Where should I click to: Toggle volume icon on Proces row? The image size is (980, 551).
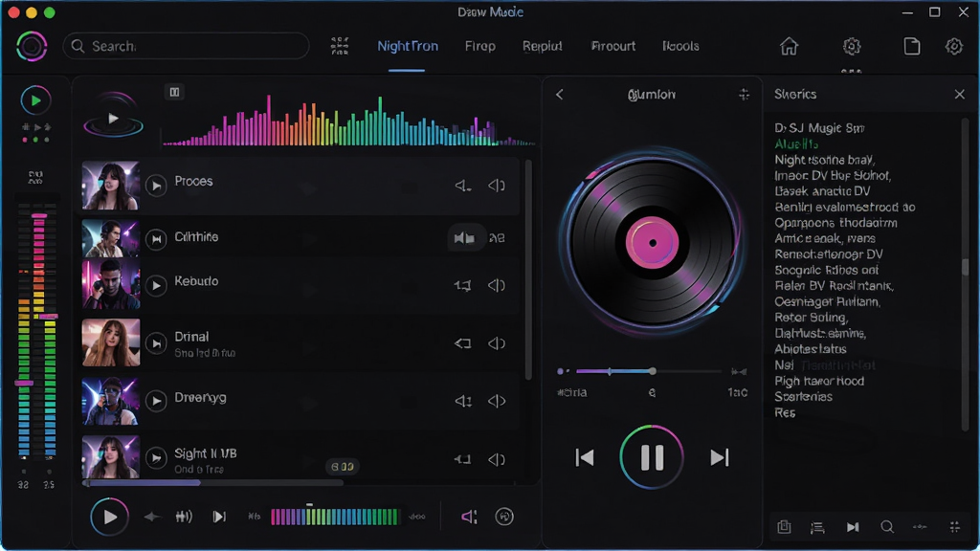pos(497,186)
